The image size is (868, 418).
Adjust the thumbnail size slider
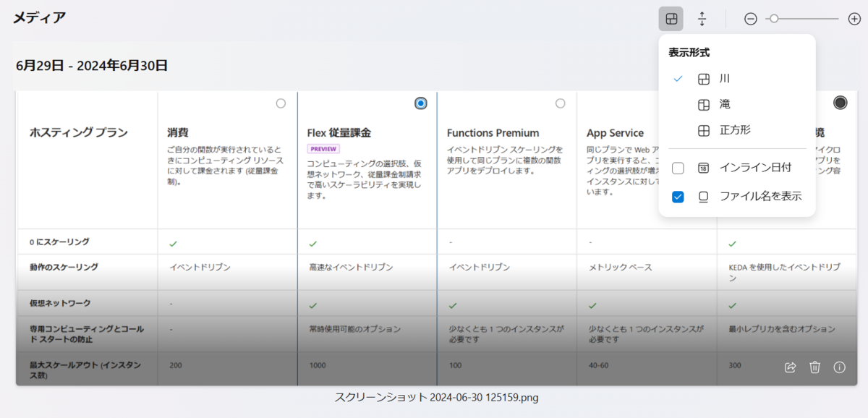(x=802, y=19)
